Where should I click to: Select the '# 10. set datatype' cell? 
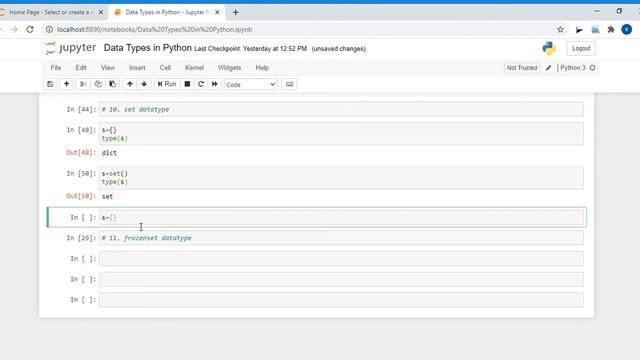pos(341,109)
